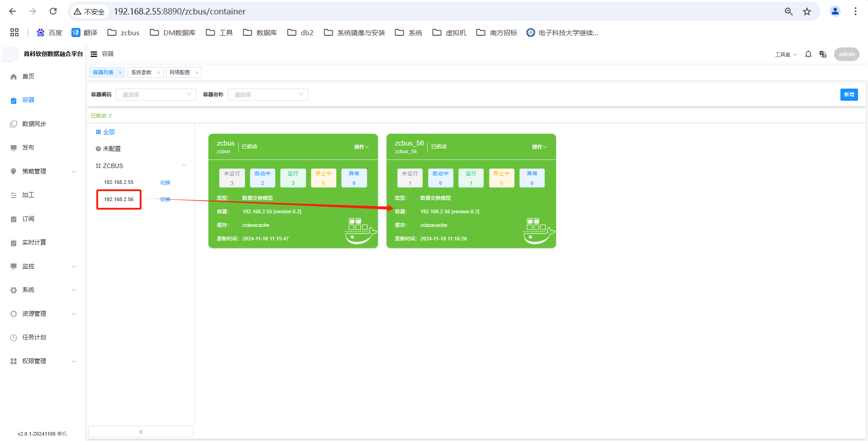Click Docker whale icon on zcbus card
The width and height of the screenshot is (868, 441).
click(x=360, y=231)
